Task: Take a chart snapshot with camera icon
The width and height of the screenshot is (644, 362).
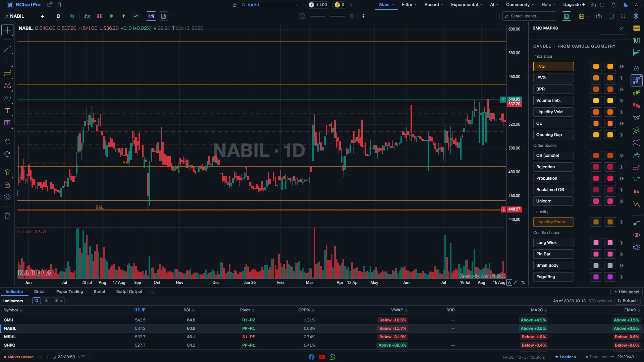Action: click(x=599, y=16)
